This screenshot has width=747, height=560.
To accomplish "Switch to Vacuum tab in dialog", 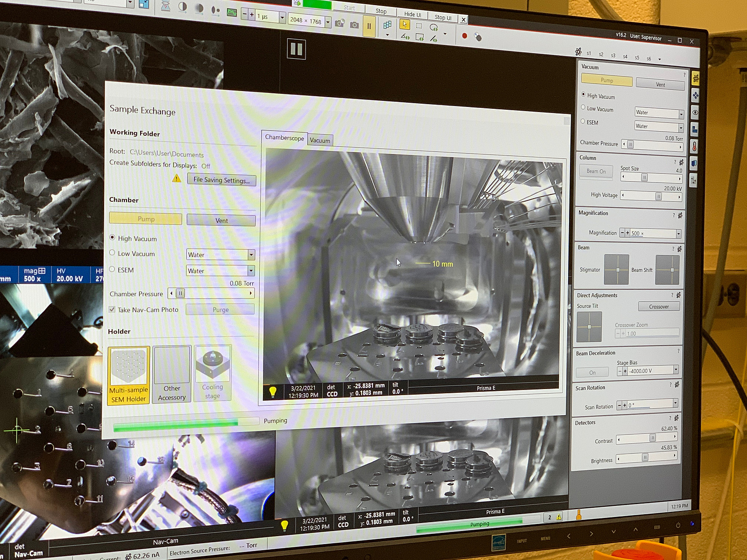I will 320,140.
